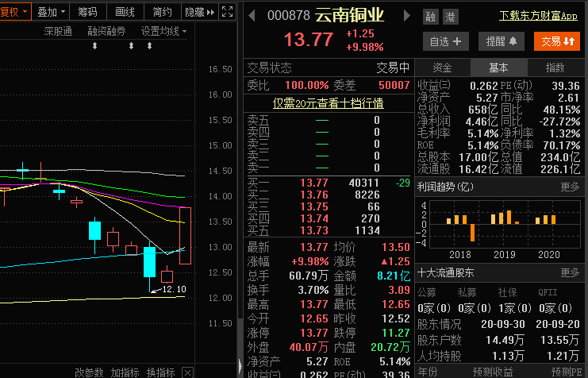Click the 融 margin trading badge
The height and width of the screenshot is (378, 588).
pyautogui.click(x=431, y=17)
